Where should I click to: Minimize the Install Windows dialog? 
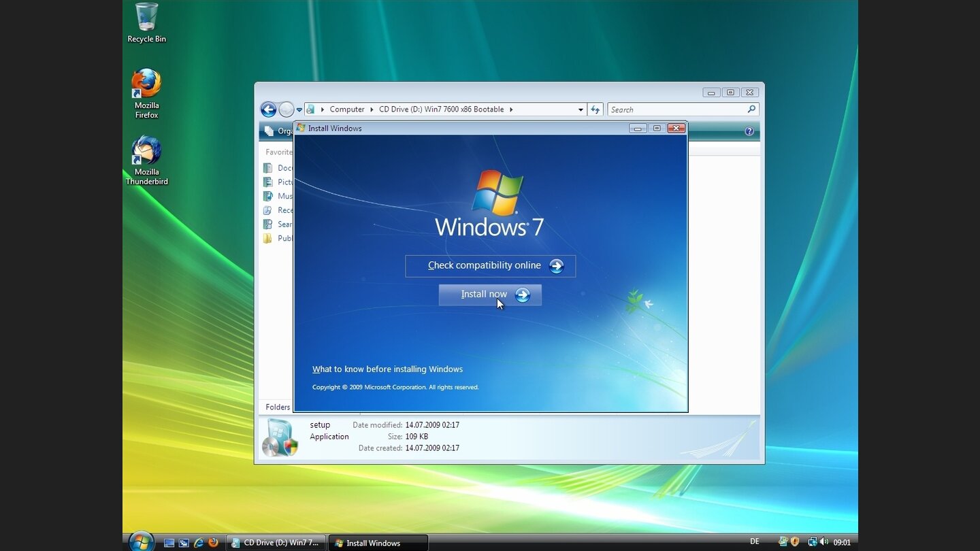[638, 128]
